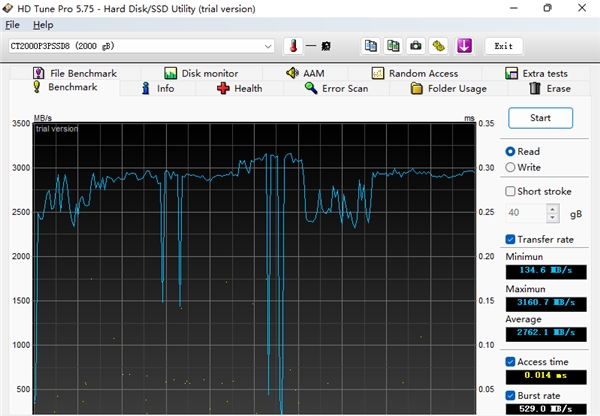
Task: Minimize the HD Tune Pro window
Action: point(514,8)
